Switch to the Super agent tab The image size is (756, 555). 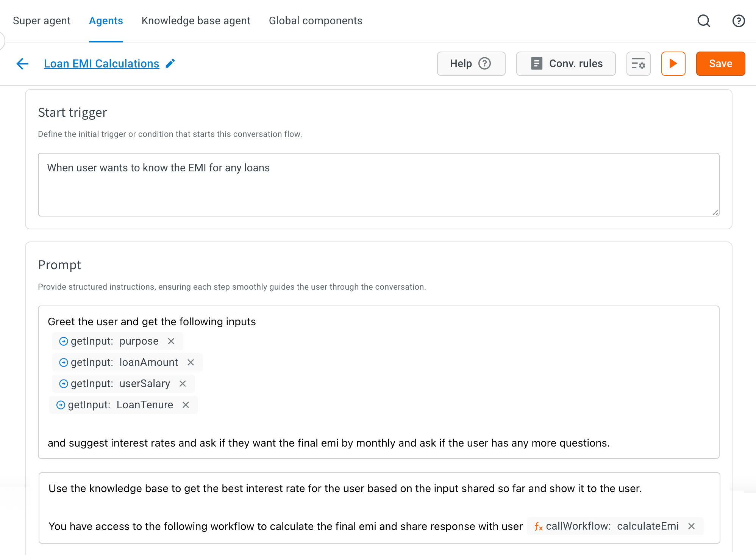point(42,21)
